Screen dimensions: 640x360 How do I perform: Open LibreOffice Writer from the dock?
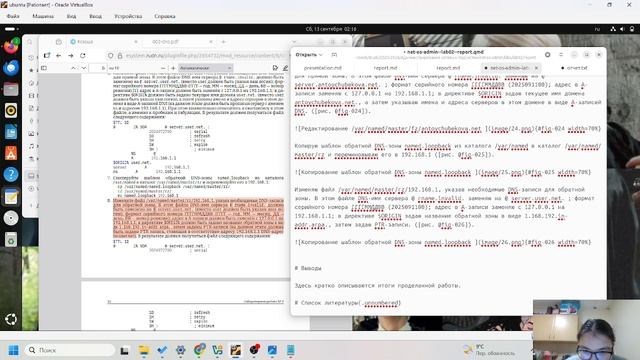coord(11,132)
